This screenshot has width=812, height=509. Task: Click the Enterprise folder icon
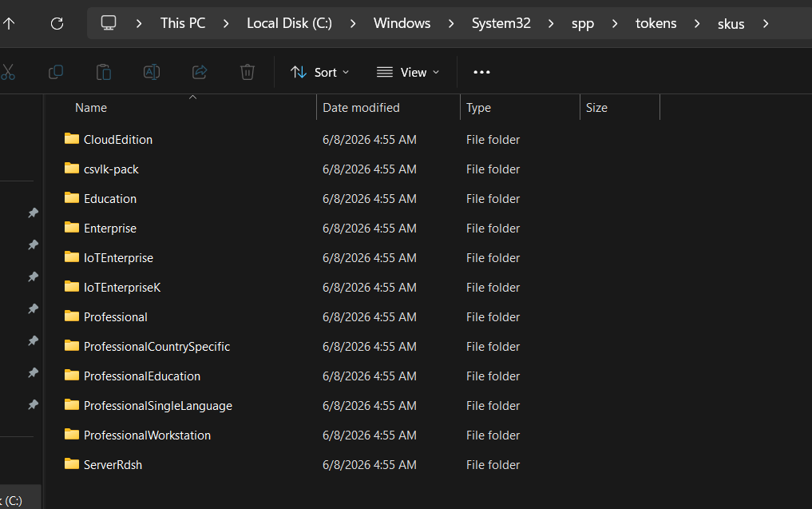[72, 227]
